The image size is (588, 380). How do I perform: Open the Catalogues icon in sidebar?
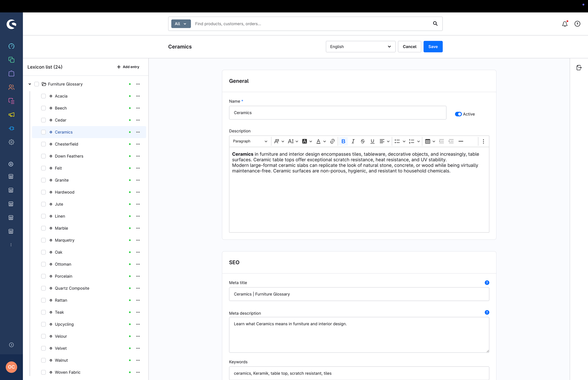[11, 60]
